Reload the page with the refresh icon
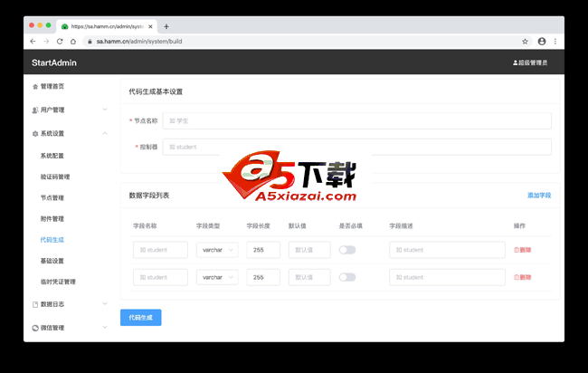This screenshot has width=588, height=373. 60,42
